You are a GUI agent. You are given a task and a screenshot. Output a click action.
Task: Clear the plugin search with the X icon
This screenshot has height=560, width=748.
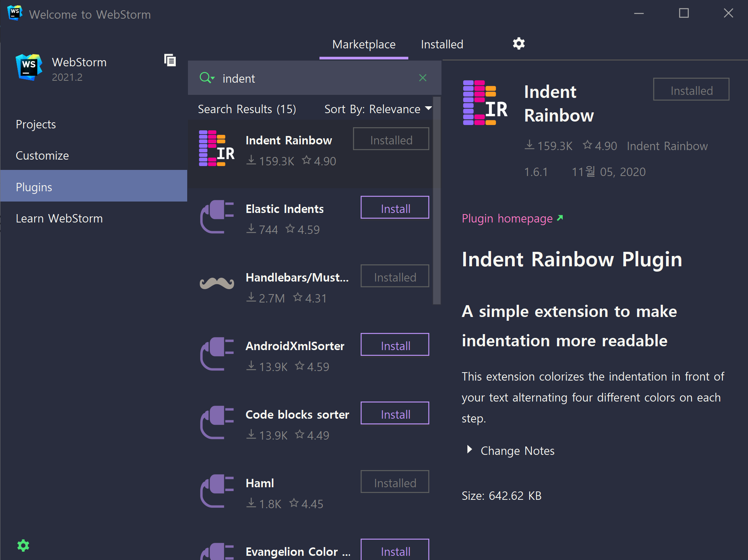[x=422, y=78]
